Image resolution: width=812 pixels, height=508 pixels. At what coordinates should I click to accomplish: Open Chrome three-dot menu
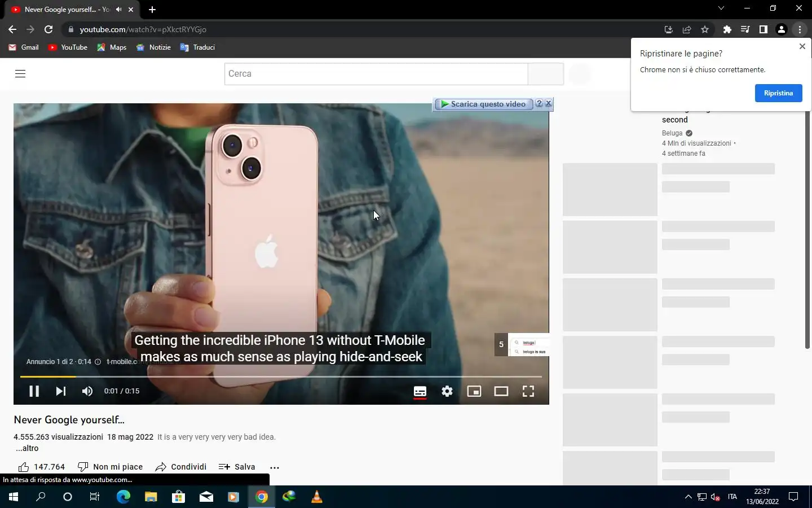pos(800,29)
